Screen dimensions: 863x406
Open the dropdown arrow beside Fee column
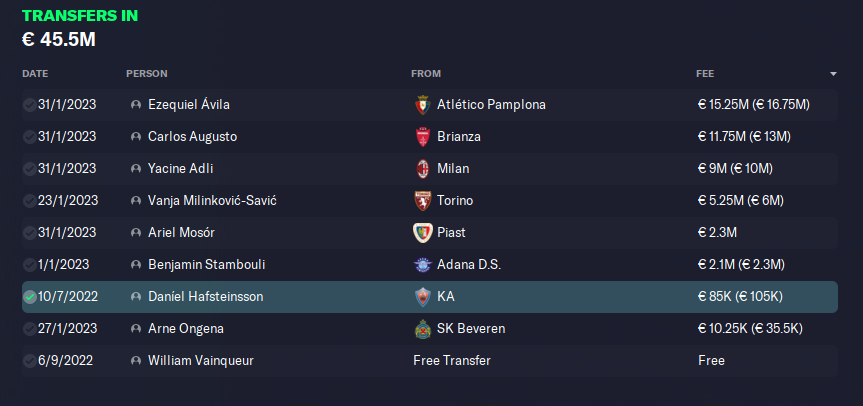[833, 74]
